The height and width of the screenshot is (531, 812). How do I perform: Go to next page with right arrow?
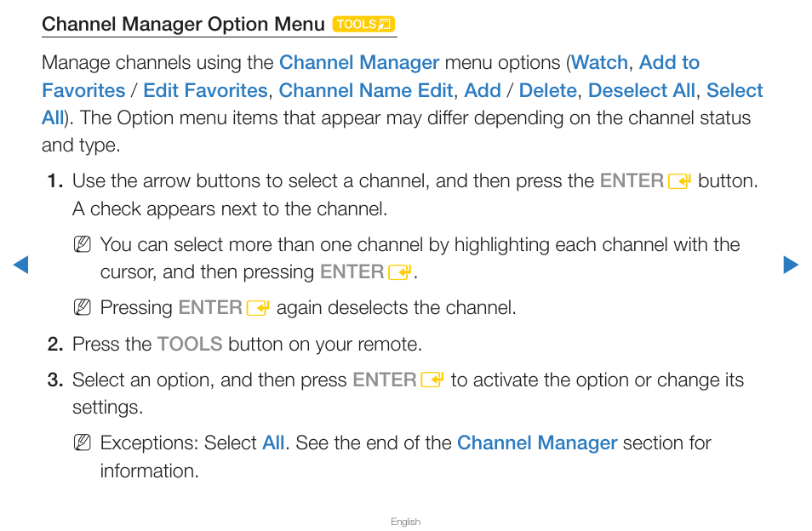(x=791, y=265)
